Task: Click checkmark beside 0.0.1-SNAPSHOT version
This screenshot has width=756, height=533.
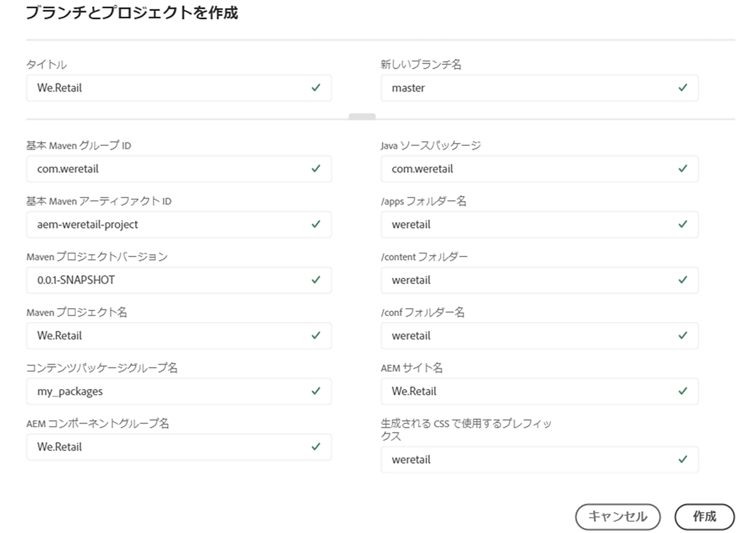Action: click(316, 279)
